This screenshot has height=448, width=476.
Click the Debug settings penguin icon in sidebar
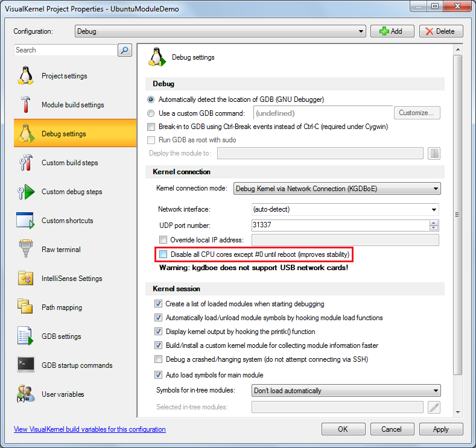point(25,133)
